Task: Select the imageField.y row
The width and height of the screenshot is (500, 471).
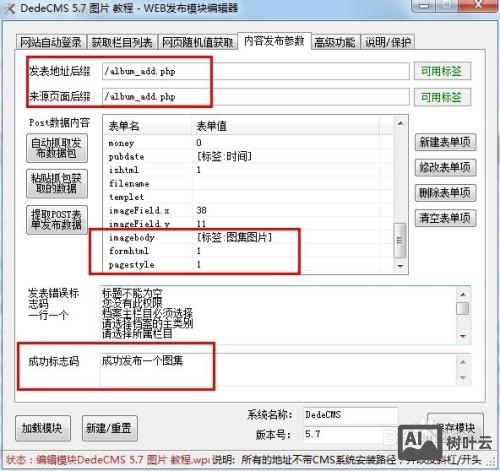Action: tap(248, 224)
